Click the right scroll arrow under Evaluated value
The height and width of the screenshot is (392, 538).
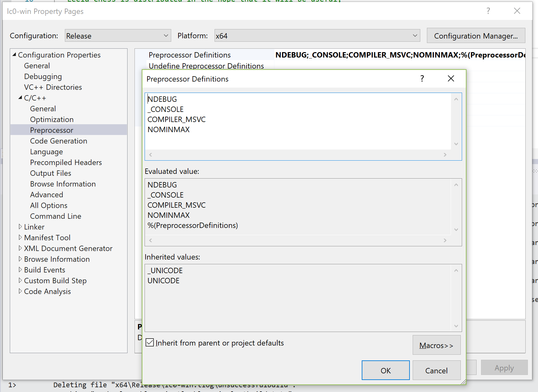[x=445, y=240]
